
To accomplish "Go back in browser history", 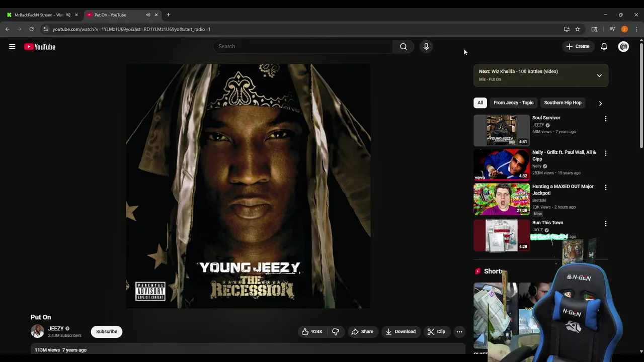I will coord(8,29).
